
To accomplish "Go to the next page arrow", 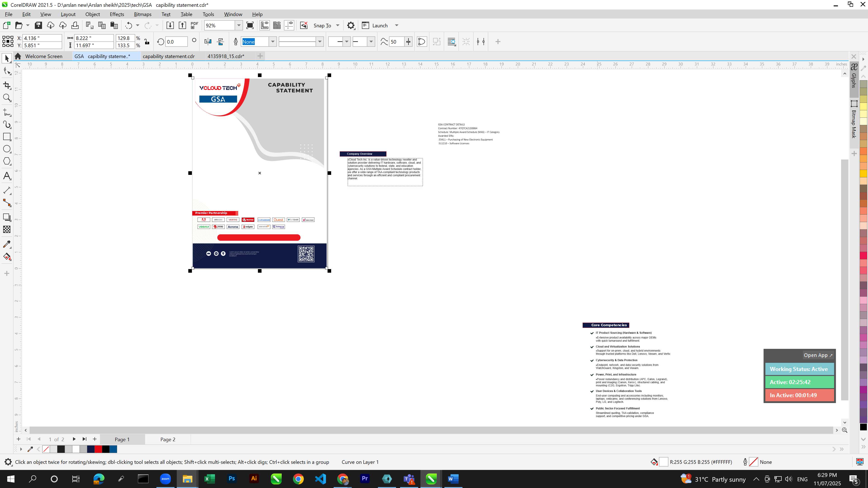I will 74,439.
